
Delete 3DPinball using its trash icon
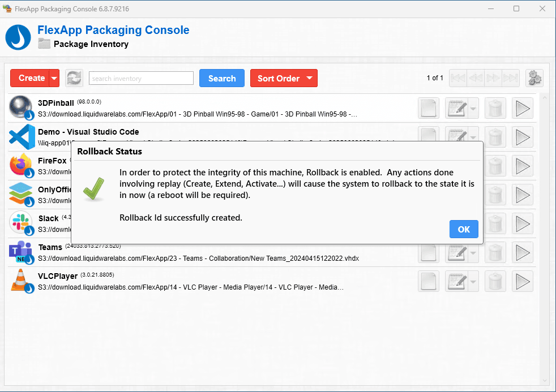coord(495,108)
